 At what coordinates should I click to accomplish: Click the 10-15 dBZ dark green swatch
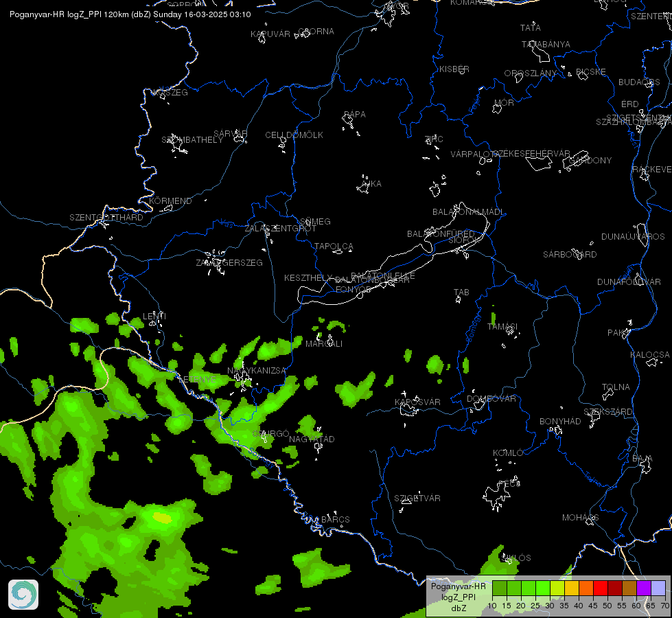[499, 588]
